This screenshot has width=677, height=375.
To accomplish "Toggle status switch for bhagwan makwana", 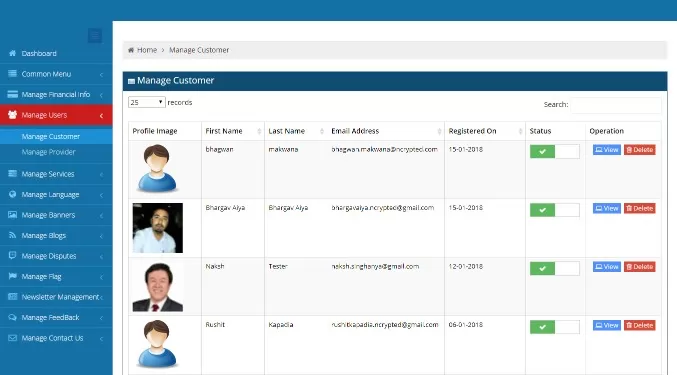I will 554,151.
